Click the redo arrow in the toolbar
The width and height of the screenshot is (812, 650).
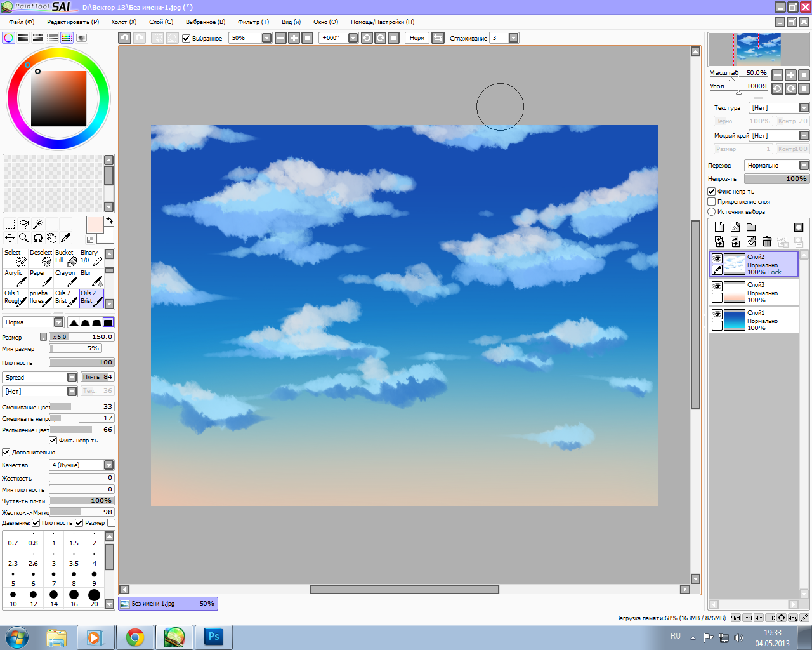[140, 38]
